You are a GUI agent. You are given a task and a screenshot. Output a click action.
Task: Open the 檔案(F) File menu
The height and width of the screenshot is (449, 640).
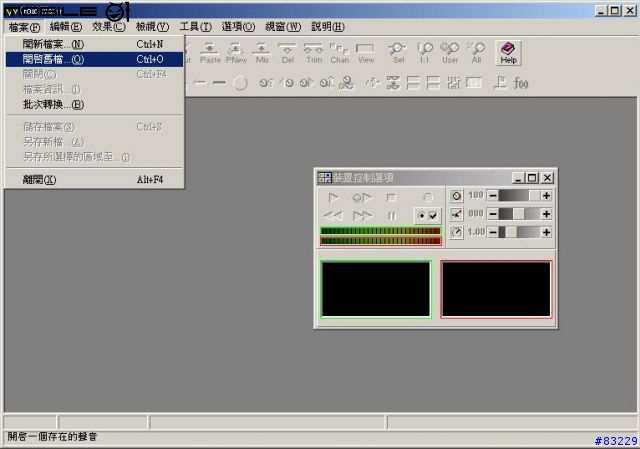click(24, 27)
